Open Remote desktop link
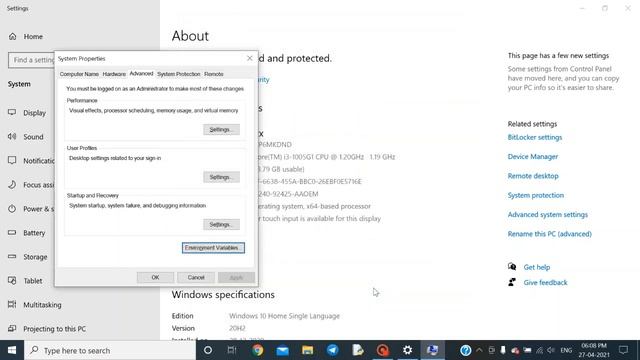The image size is (640, 360). 533,176
